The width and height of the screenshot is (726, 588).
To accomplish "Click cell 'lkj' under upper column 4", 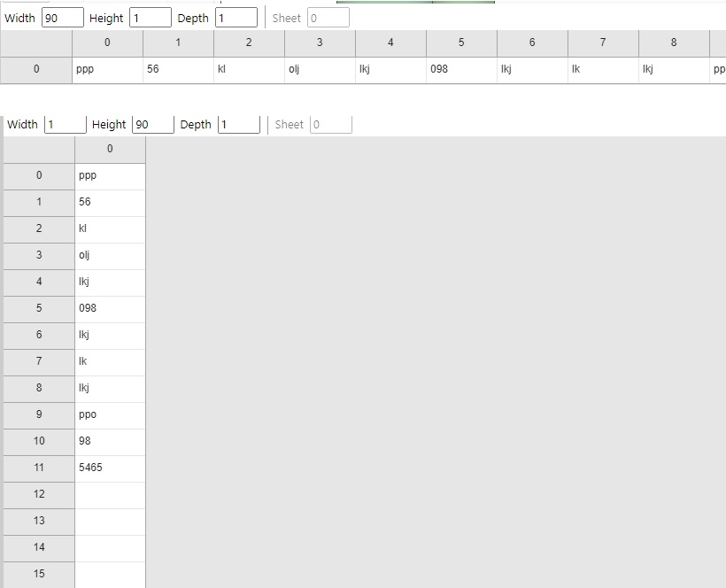I will pos(390,70).
